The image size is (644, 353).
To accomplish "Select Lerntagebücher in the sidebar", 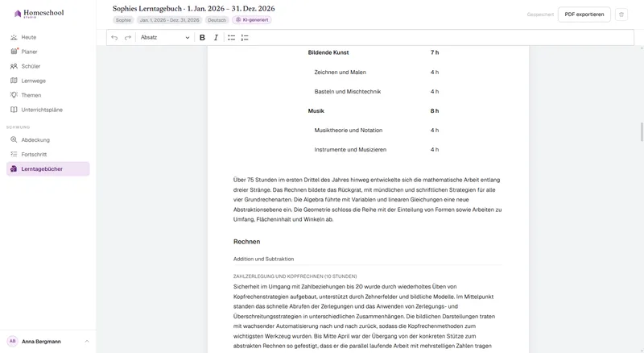I will pos(48,168).
